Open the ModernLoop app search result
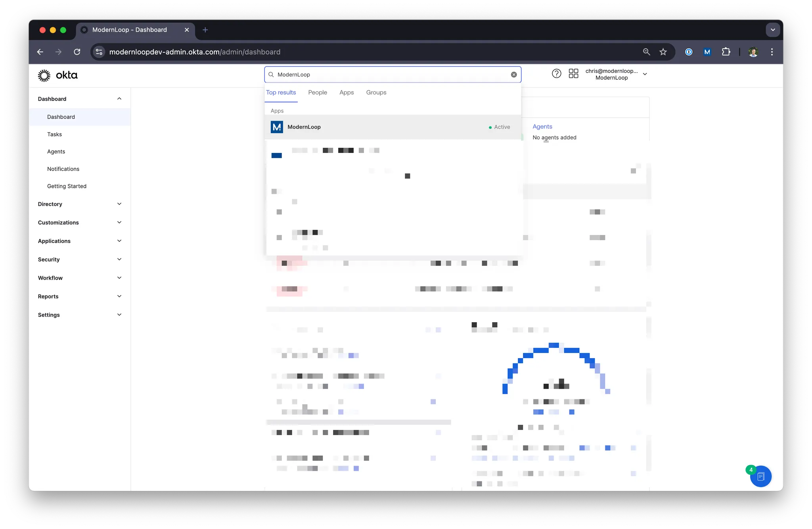The width and height of the screenshot is (812, 529). tap(393, 127)
